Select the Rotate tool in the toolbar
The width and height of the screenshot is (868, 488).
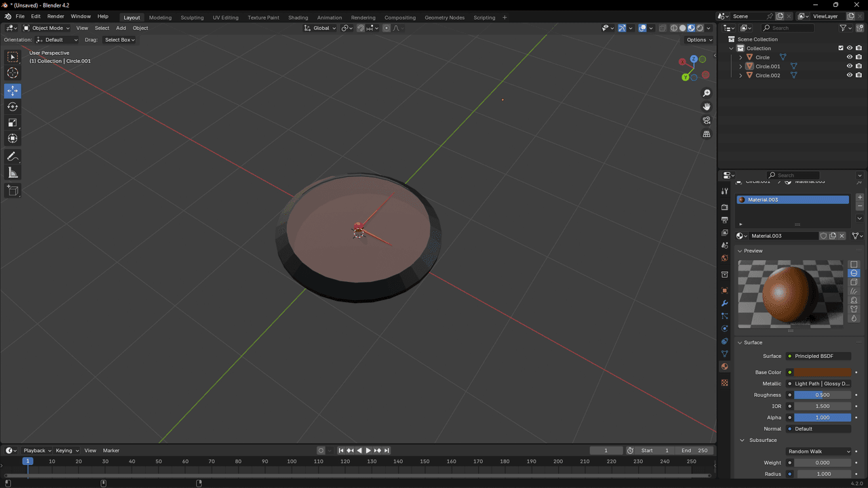pyautogui.click(x=13, y=106)
